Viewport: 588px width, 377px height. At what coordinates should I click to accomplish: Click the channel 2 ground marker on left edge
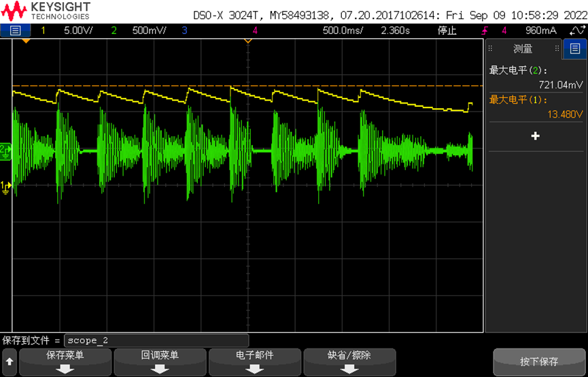pos(5,150)
